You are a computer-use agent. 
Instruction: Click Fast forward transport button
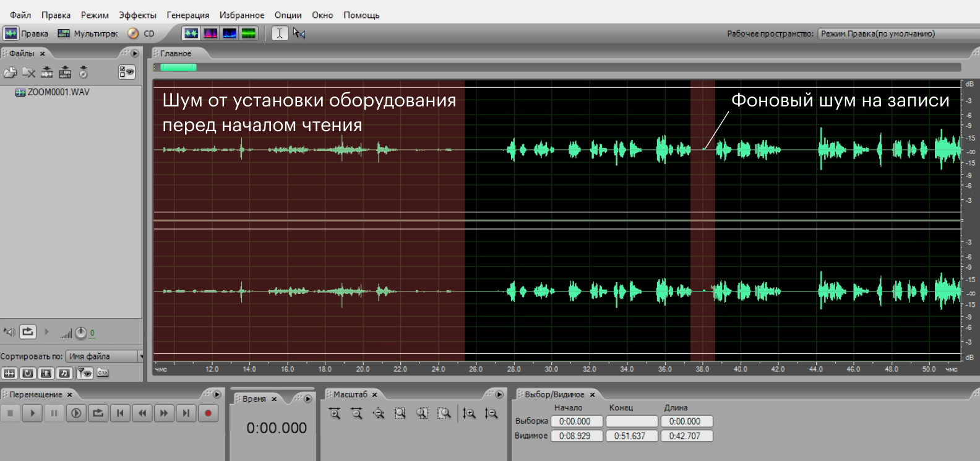pos(164,413)
